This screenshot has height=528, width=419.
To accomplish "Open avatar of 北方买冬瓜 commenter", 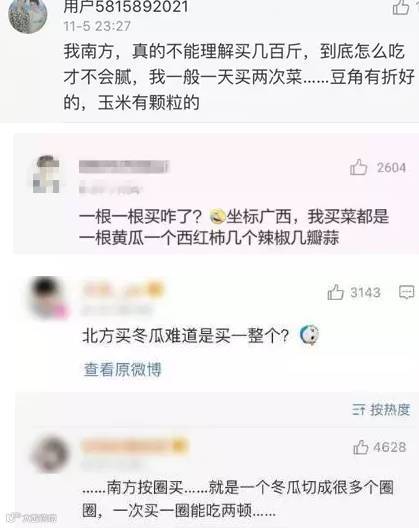I will (49, 297).
